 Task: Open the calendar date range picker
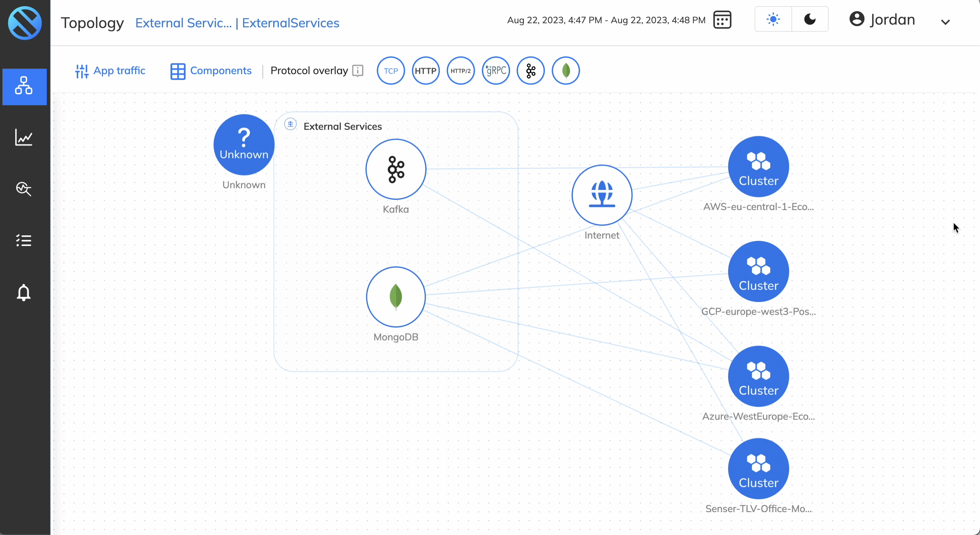pyautogui.click(x=722, y=20)
